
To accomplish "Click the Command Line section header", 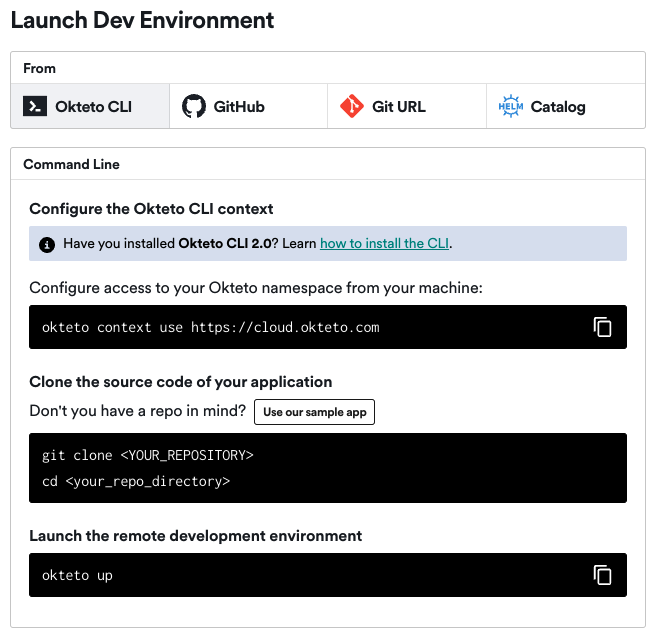I will coord(71,164).
